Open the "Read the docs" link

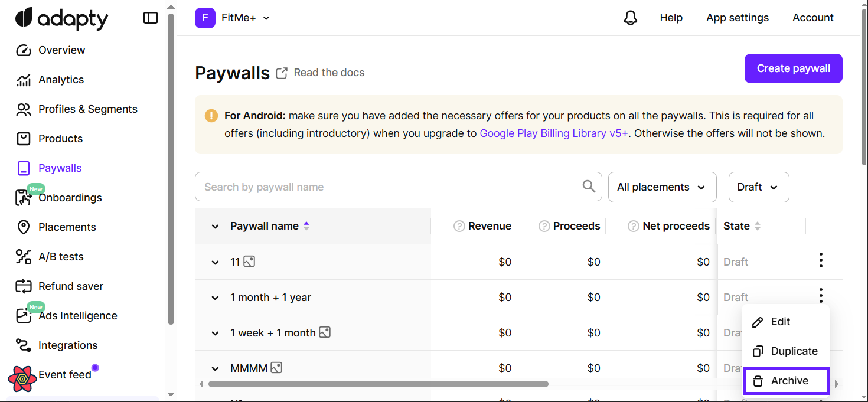click(x=329, y=72)
